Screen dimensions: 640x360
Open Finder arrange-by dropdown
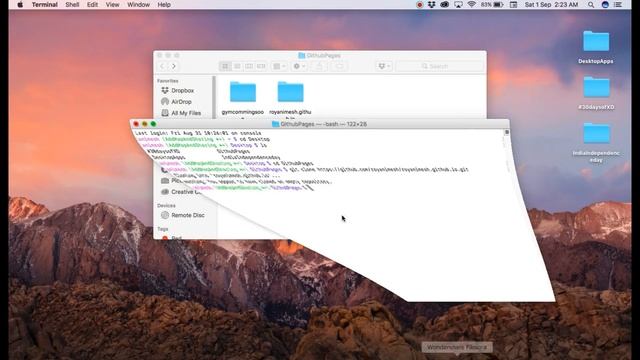pos(279,66)
